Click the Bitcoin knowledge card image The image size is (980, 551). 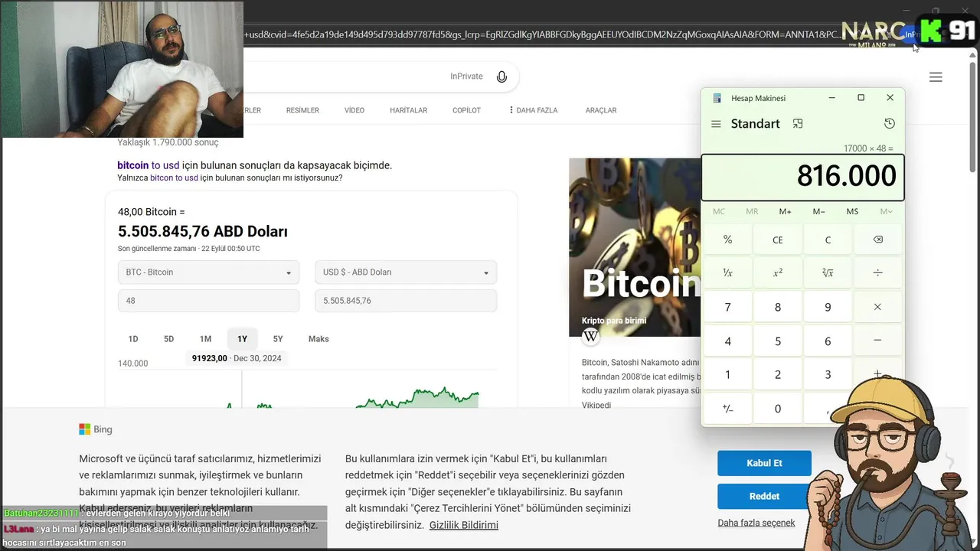tap(635, 247)
